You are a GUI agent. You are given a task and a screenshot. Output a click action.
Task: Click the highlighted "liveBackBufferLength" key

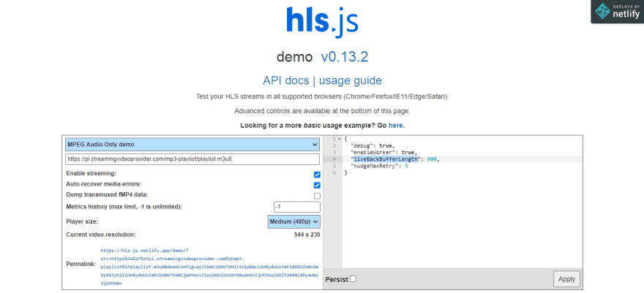pos(386,159)
